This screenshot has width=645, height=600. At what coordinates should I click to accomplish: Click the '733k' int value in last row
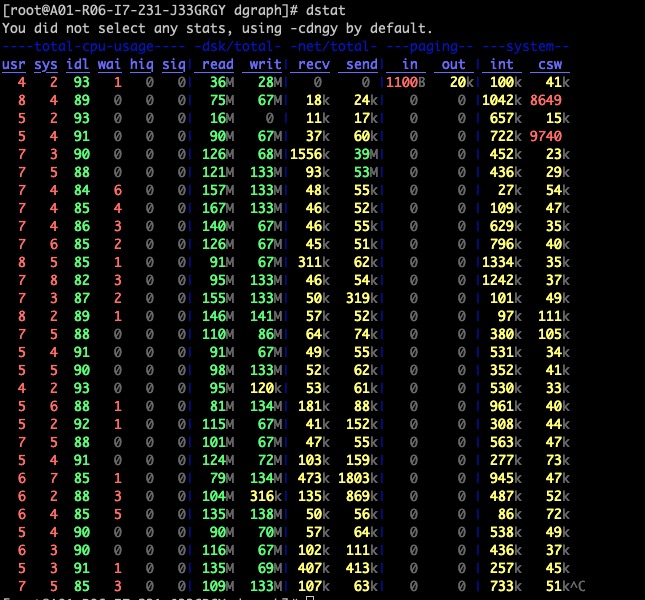click(506, 586)
